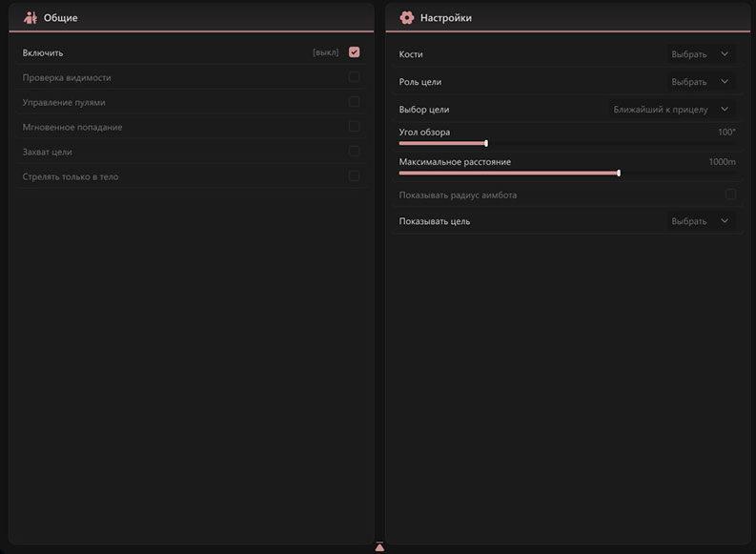Click the people icon beside Общие

tap(30, 17)
